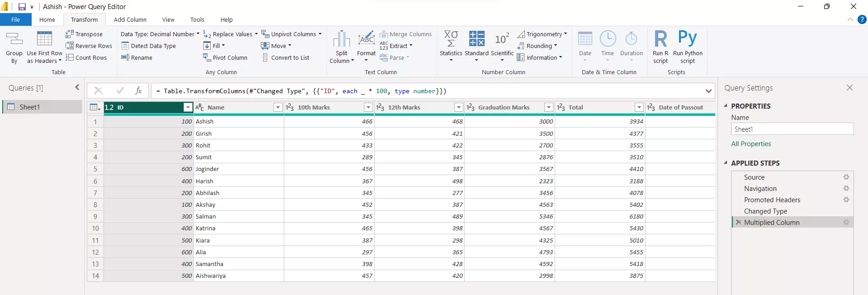Click Pivot Column
This screenshot has width=868, height=295.
pos(225,57)
